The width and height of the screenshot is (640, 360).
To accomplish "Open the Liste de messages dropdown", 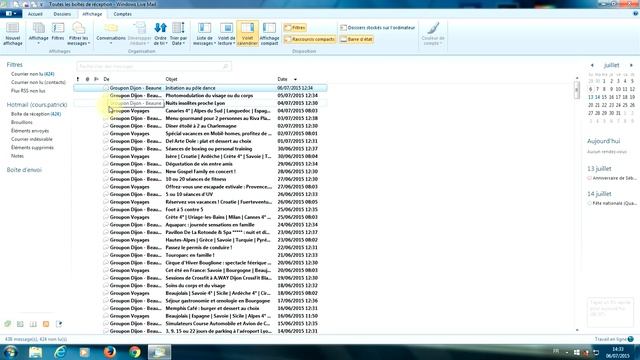I will coord(204,33).
